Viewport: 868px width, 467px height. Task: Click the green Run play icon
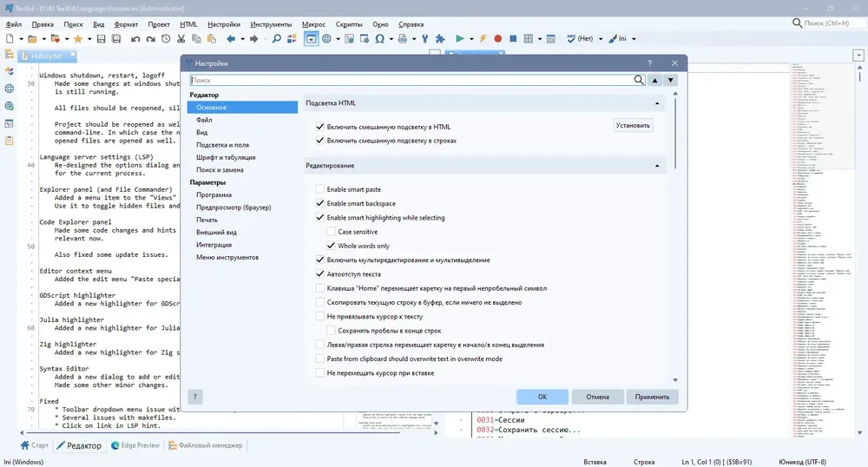(459, 39)
